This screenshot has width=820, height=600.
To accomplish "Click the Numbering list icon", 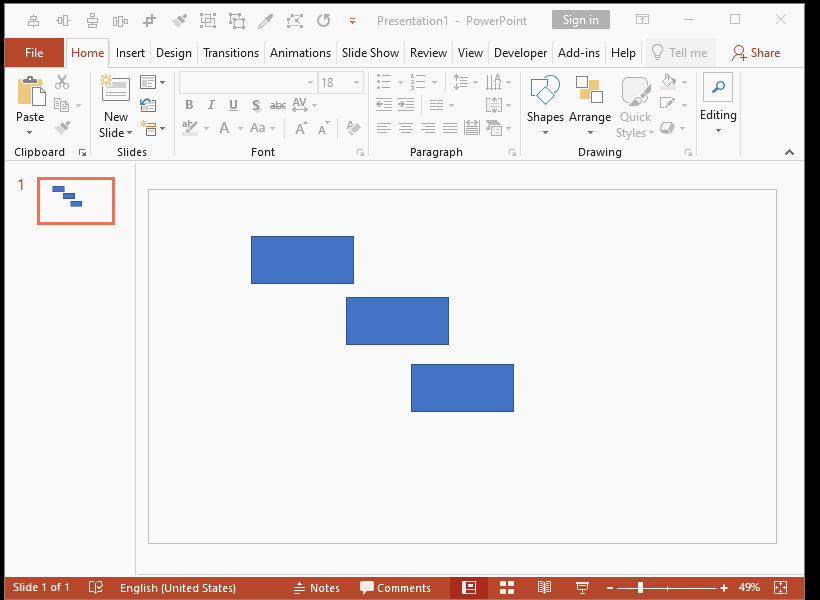I will [418, 82].
